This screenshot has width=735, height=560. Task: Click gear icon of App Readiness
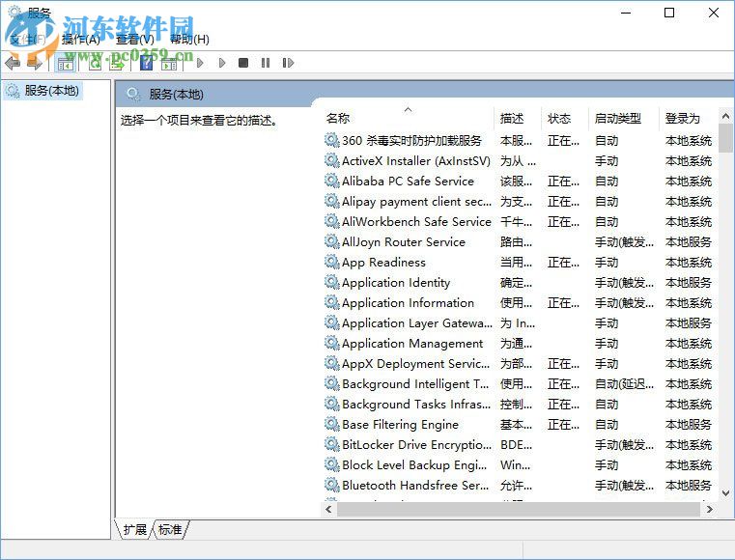pyautogui.click(x=332, y=262)
